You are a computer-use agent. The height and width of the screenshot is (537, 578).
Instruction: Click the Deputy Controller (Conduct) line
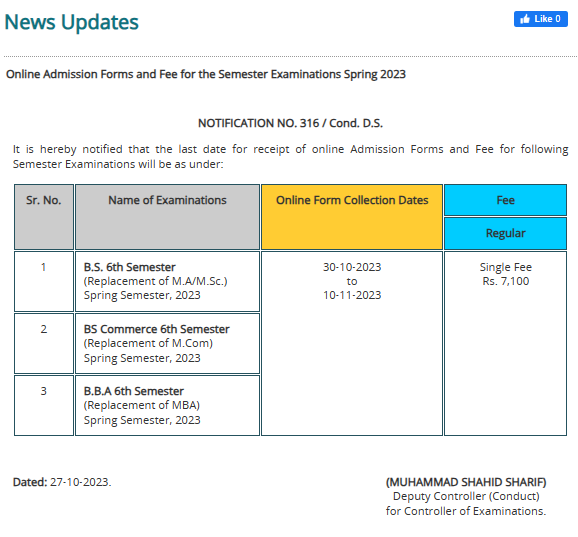pos(466,496)
